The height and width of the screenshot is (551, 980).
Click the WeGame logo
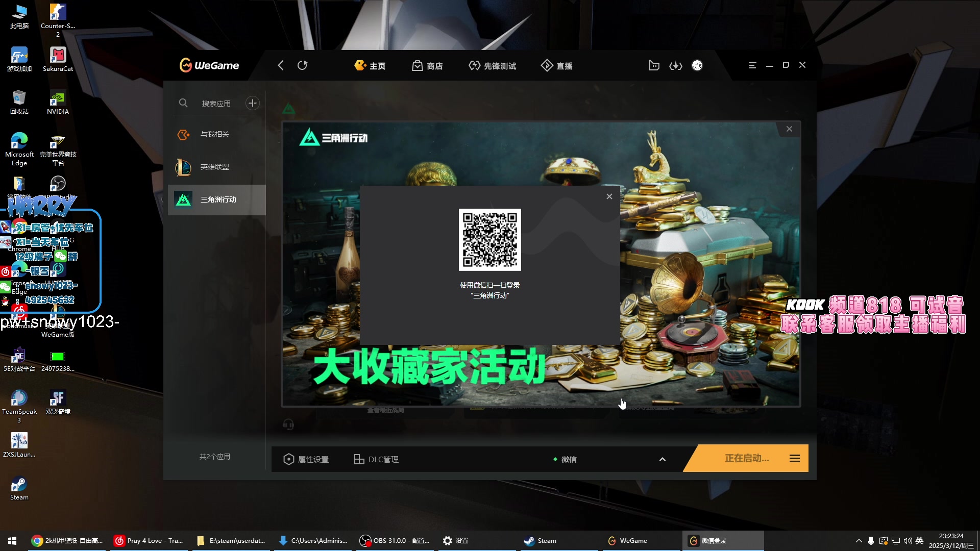[x=209, y=65]
